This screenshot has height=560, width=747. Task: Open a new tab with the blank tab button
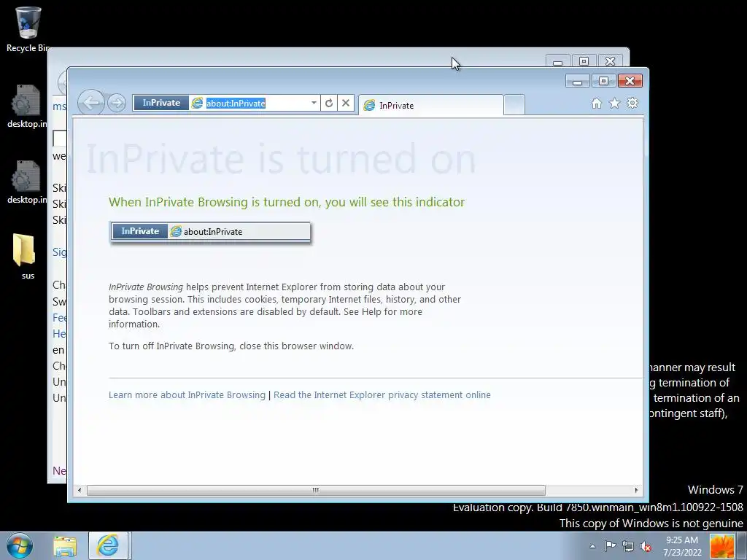coord(514,105)
